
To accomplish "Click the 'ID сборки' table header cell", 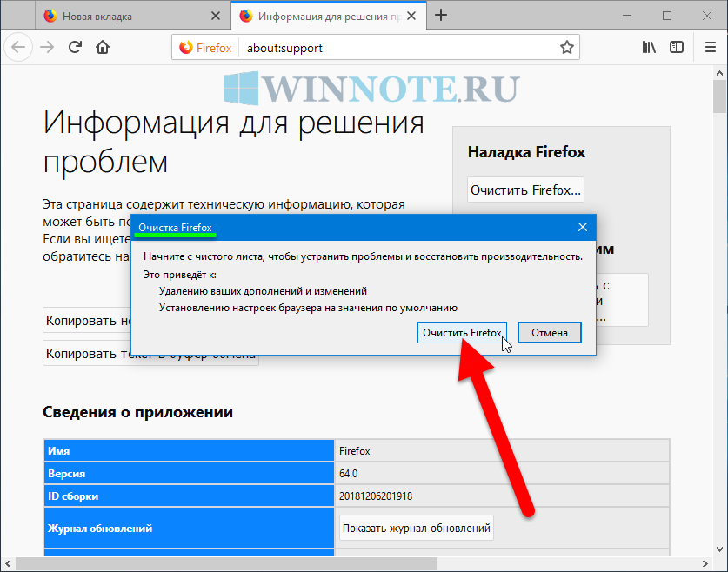I will 189,496.
